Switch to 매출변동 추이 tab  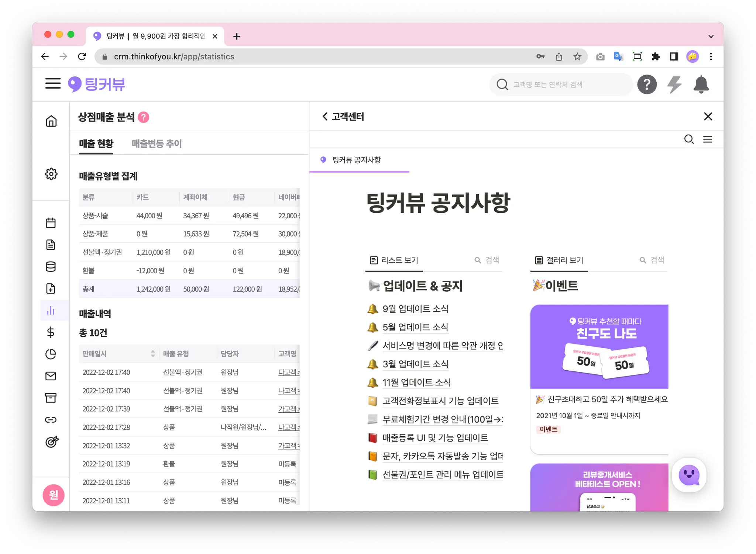tap(157, 143)
